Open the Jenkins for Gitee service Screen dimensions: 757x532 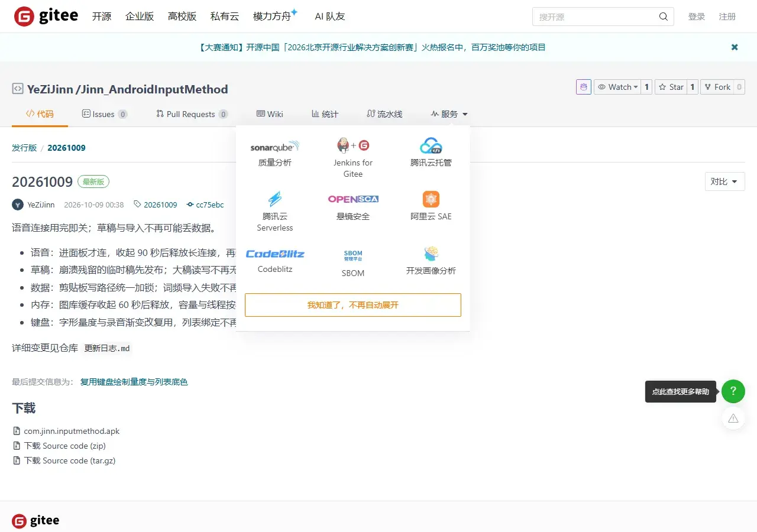(353, 158)
